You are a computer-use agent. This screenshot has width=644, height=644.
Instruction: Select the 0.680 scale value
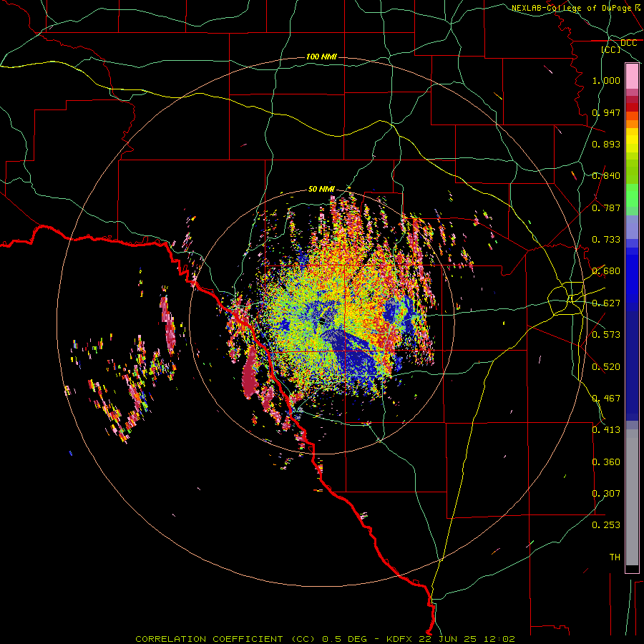coord(606,271)
